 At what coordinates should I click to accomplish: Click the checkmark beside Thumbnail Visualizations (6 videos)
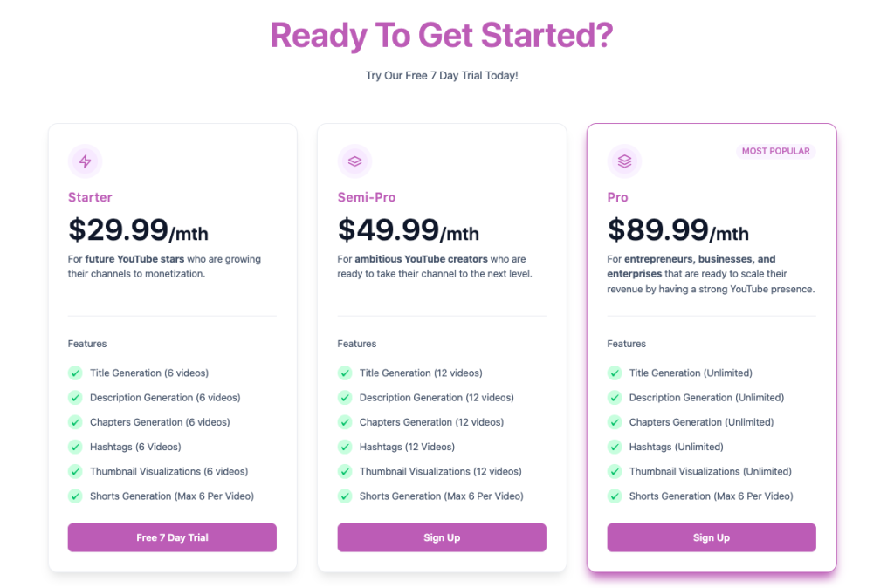(75, 471)
